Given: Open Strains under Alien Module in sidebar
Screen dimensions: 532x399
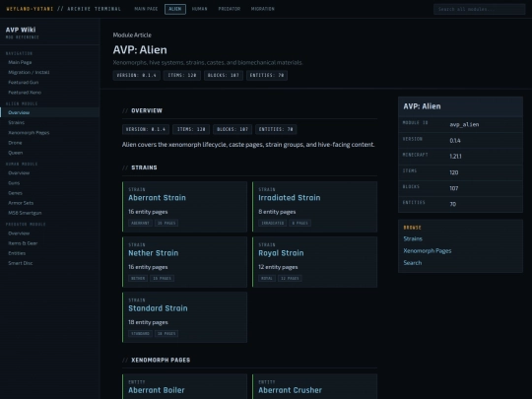Looking at the screenshot, I should coord(17,122).
